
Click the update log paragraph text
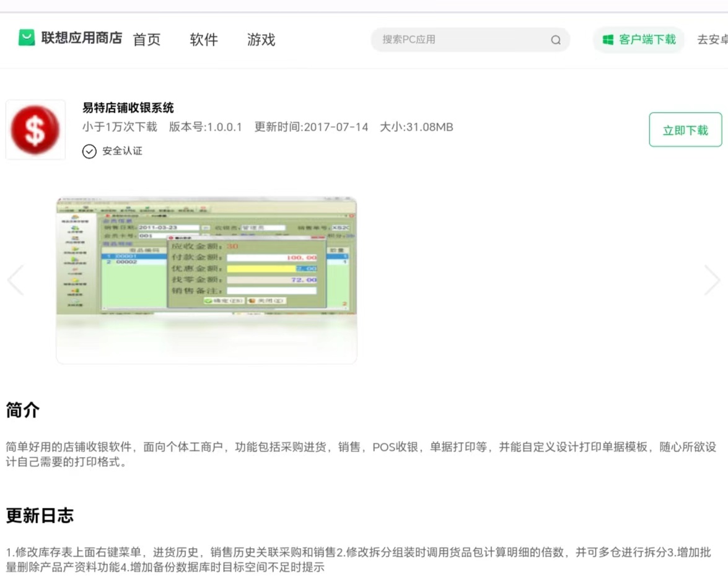(359, 559)
